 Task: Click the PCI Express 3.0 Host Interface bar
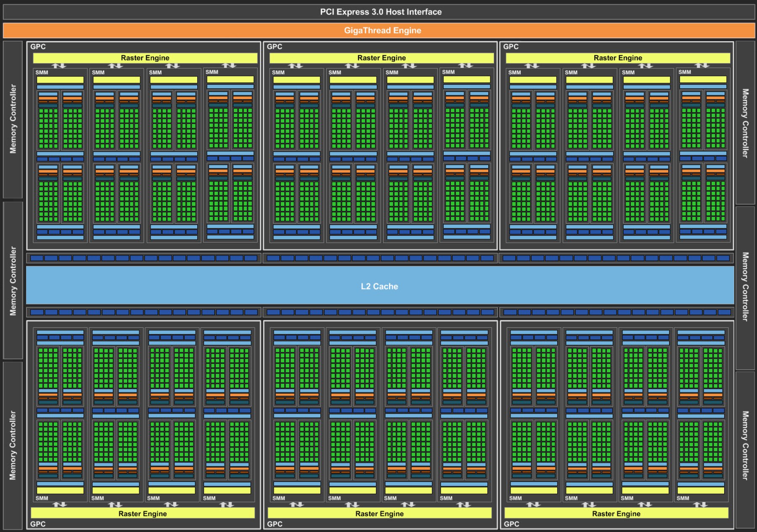(379, 12)
